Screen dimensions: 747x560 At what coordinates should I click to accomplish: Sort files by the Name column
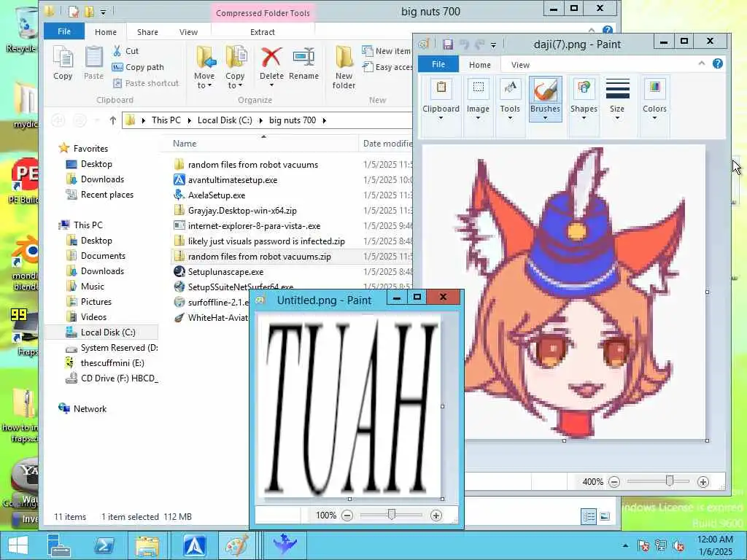(185, 144)
